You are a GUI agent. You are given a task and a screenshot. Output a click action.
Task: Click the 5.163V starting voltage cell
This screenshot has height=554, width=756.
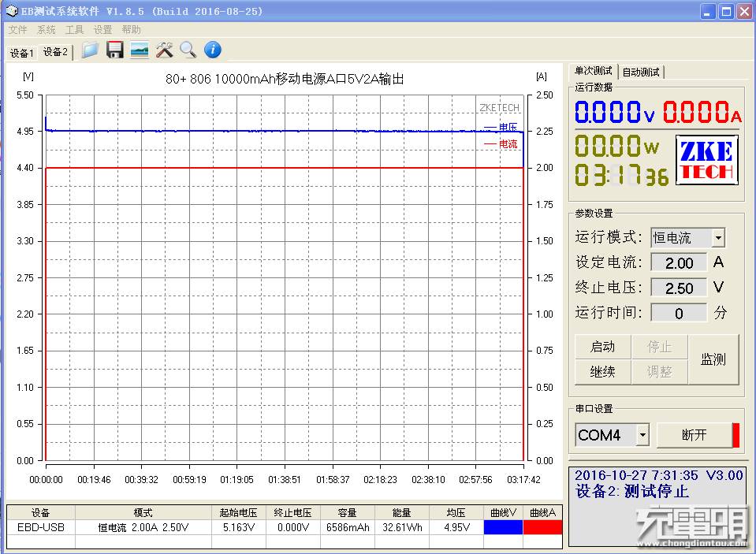point(239,527)
